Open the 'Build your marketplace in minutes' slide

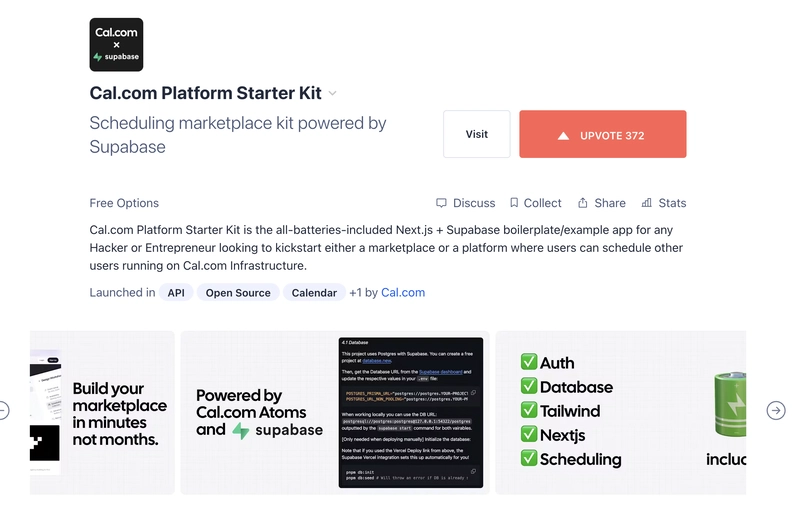pos(102,412)
